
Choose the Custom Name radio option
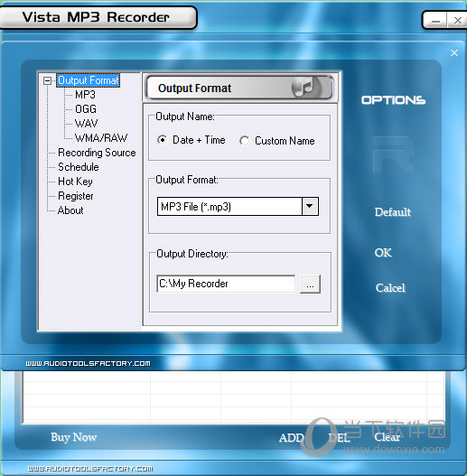click(x=244, y=141)
